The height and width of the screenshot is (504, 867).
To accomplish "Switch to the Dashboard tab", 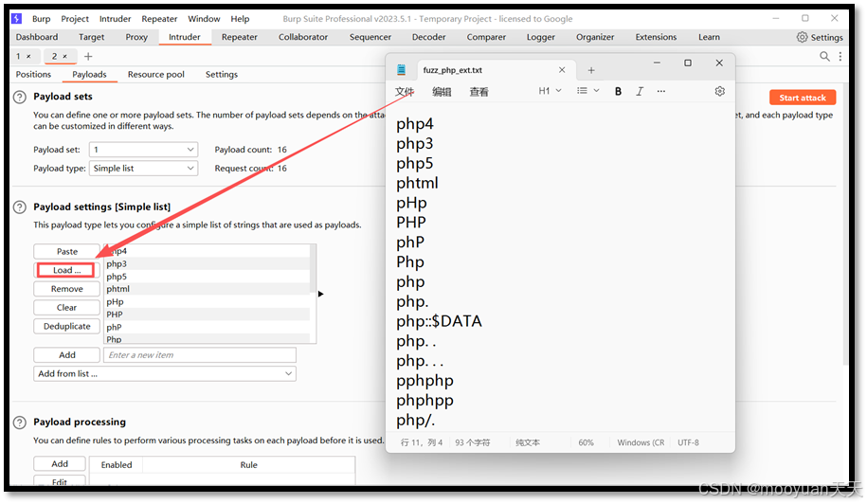I will [37, 37].
